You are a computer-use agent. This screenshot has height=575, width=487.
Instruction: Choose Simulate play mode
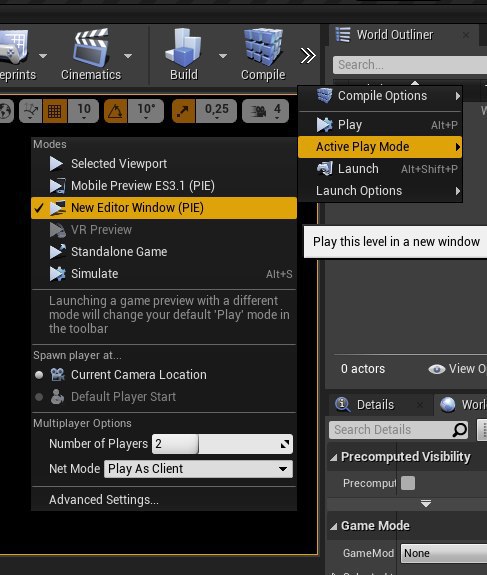tap(164, 274)
